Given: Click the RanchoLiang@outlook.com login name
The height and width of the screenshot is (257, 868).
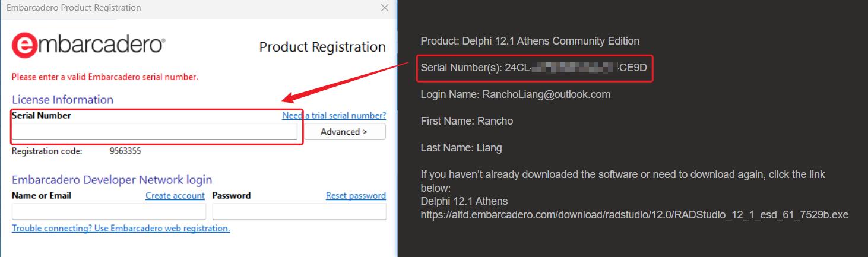Looking at the screenshot, I should pyautogui.click(x=546, y=94).
